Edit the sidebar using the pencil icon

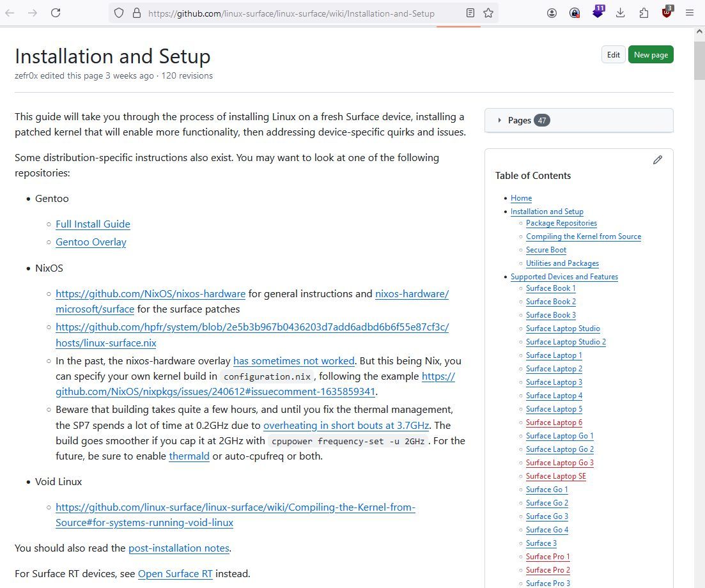pos(657,160)
